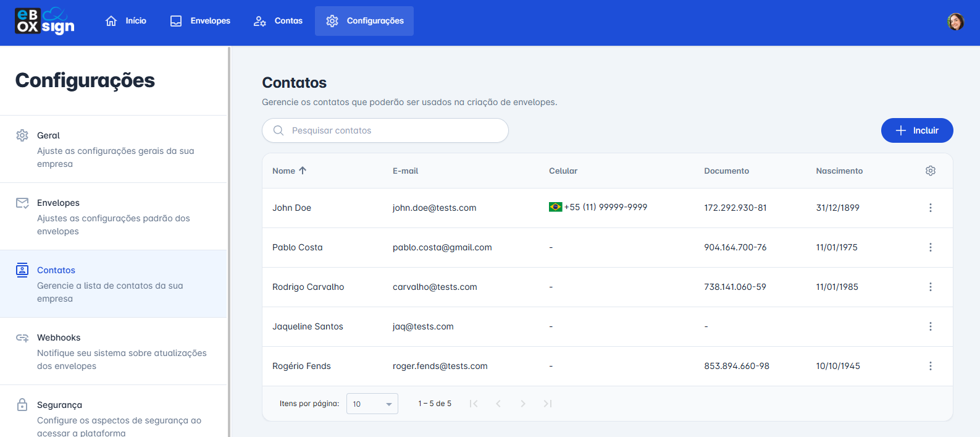Sort contacts by Nome column arrow
The height and width of the screenshot is (437, 980).
pos(303,171)
